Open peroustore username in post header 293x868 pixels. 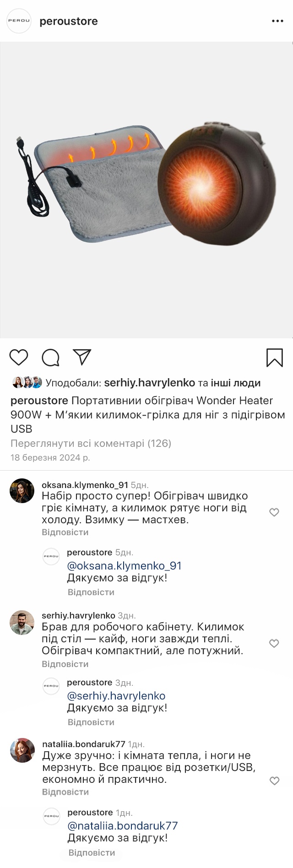tap(69, 22)
